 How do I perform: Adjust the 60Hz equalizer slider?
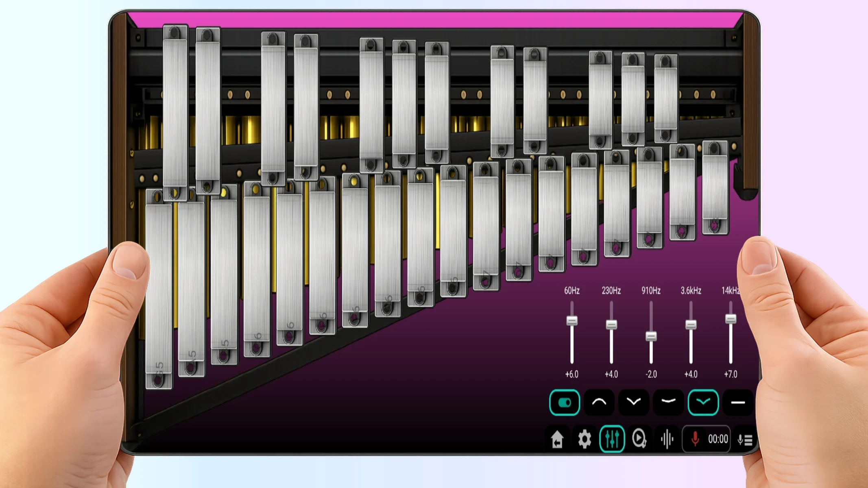click(x=572, y=321)
